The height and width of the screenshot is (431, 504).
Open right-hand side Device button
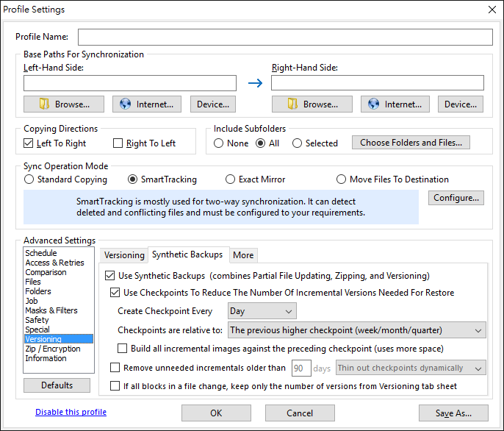pos(460,104)
